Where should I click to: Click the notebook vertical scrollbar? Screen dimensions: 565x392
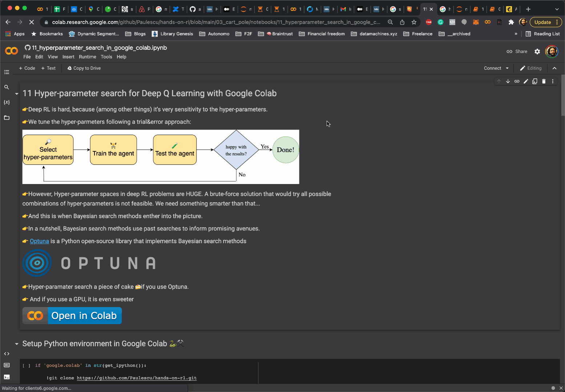tap(562, 95)
